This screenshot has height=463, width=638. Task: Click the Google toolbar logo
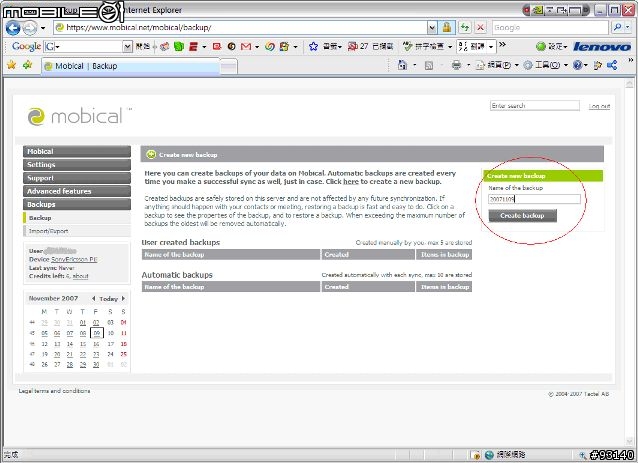click(x=26, y=46)
